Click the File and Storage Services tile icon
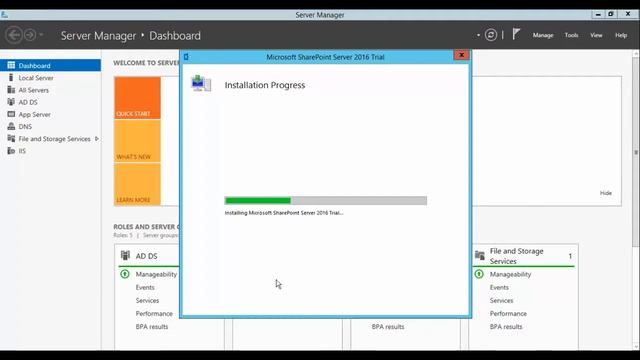This screenshot has width=640, height=360. coord(480,256)
